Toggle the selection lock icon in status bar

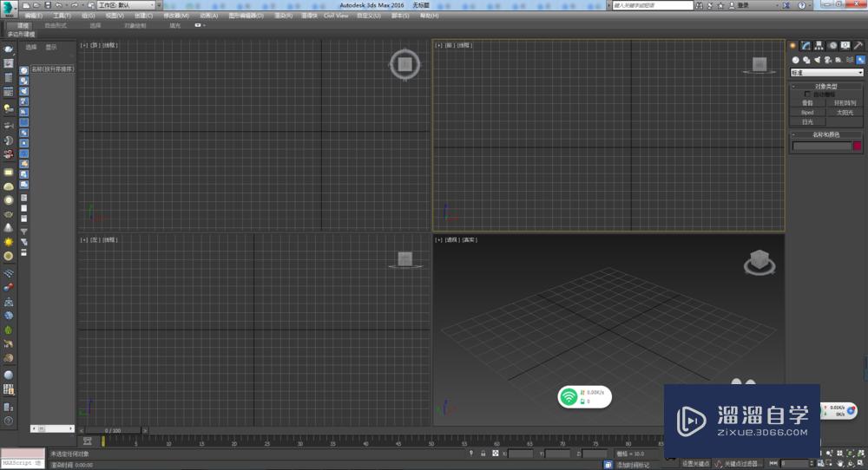point(483,454)
